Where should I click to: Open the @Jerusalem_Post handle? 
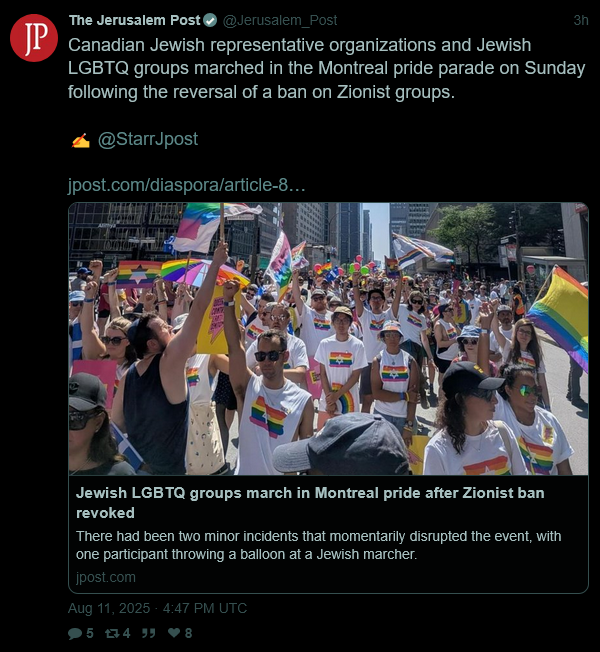click(280, 20)
